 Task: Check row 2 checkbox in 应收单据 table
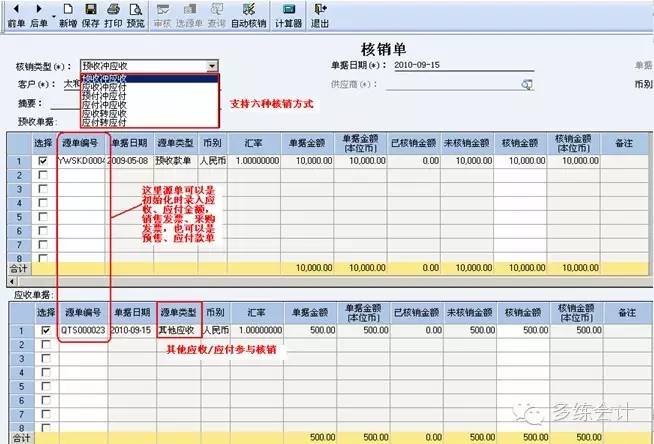(x=46, y=344)
